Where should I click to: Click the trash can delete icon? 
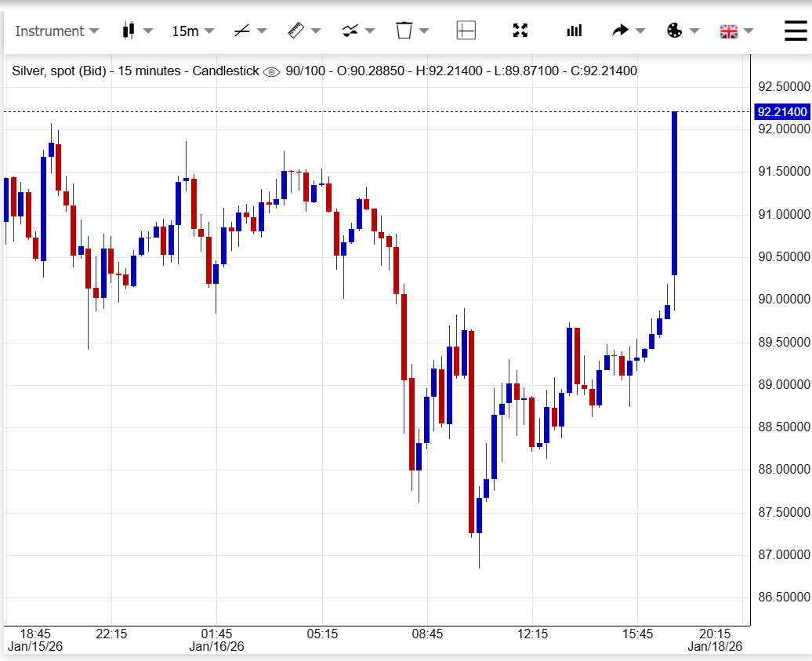pyautogui.click(x=404, y=31)
